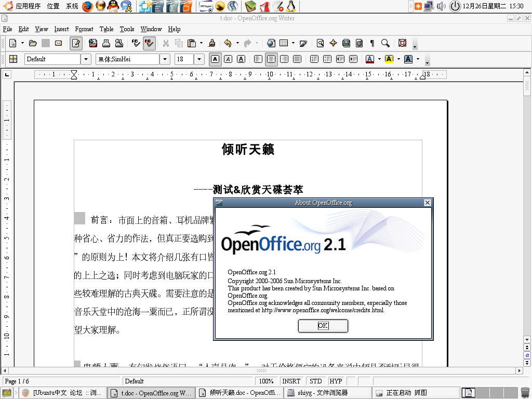
Task: Set paragraph to Justified alignment
Action: pyautogui.click(x=297, y=59)
